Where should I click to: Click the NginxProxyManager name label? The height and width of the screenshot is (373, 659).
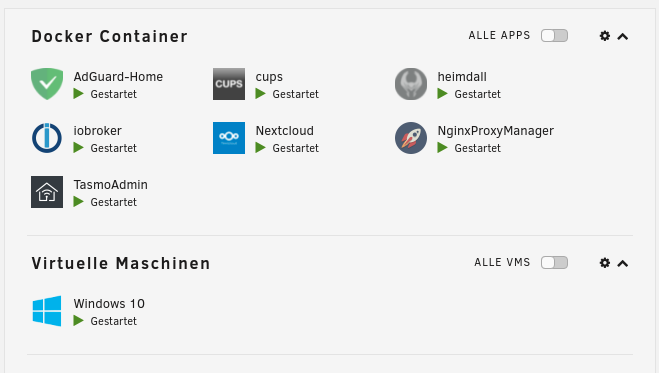[x=496, y=131]
